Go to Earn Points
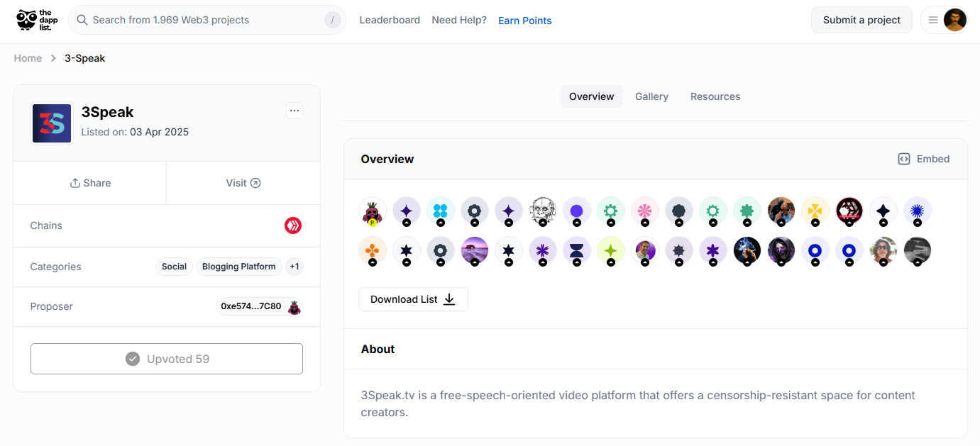 (x=525, y=21)
